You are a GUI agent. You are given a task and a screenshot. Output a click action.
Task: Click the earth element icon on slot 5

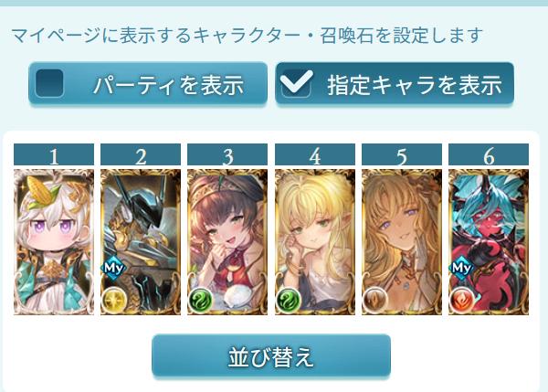pyautogui.click(x=374, y=300)
